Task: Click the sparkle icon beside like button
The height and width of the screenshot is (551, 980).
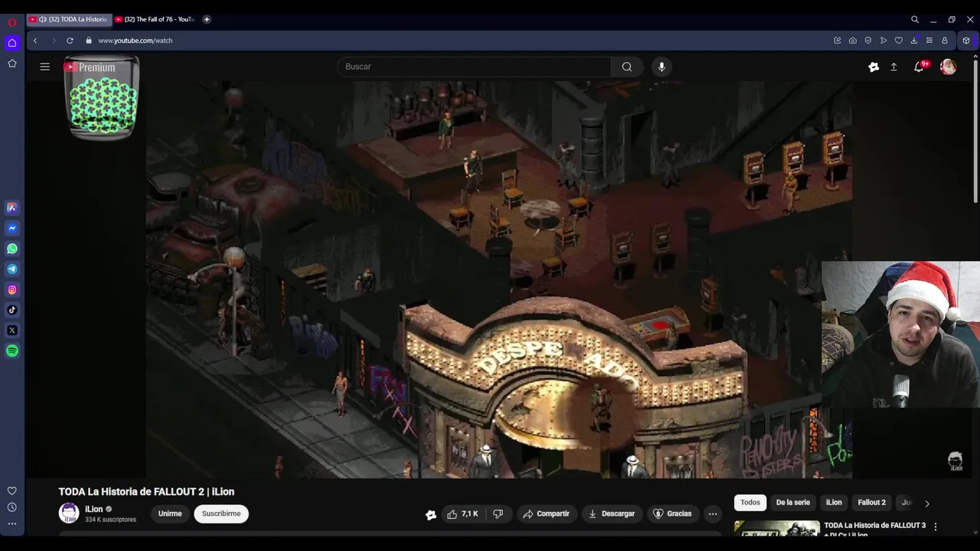Action: pyautogui.click(x=431, y=515)
